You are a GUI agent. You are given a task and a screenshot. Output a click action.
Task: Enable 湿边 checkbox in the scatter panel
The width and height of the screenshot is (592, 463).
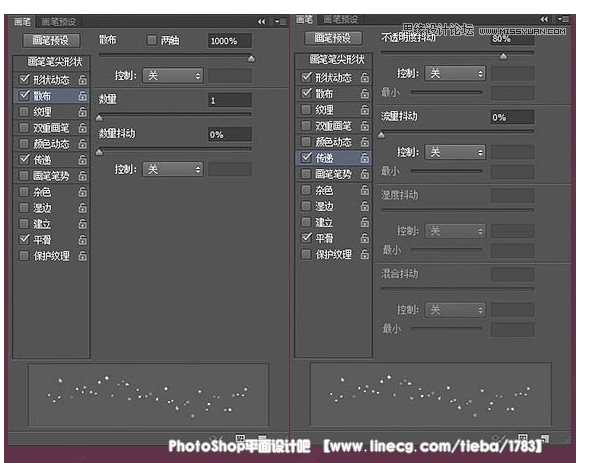click(24, 208)
